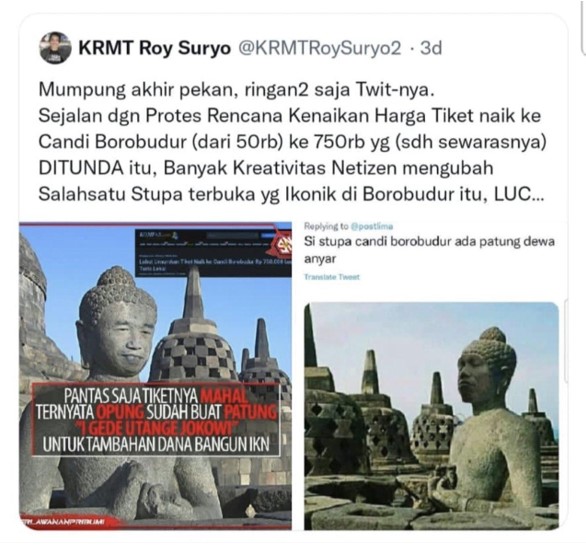Click the reply text starting Si stupa candi
Image resolution: width=586 pixels, height=553 pixels.
coord(429,250)
